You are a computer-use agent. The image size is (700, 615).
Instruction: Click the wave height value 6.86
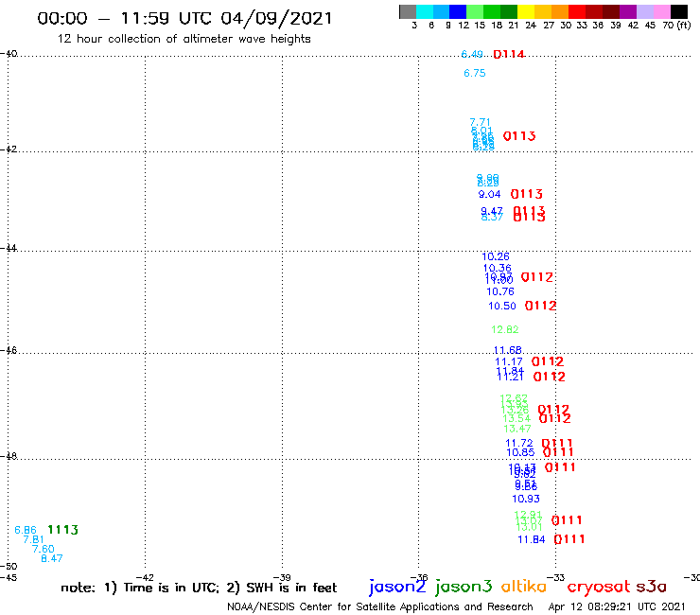(26, 530)
